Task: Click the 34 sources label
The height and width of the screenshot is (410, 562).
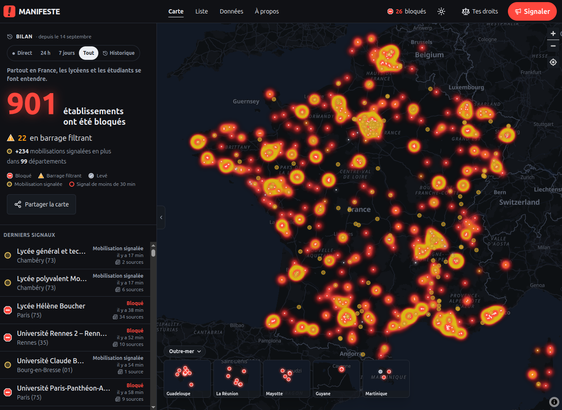Action: (x=129, y=317)
